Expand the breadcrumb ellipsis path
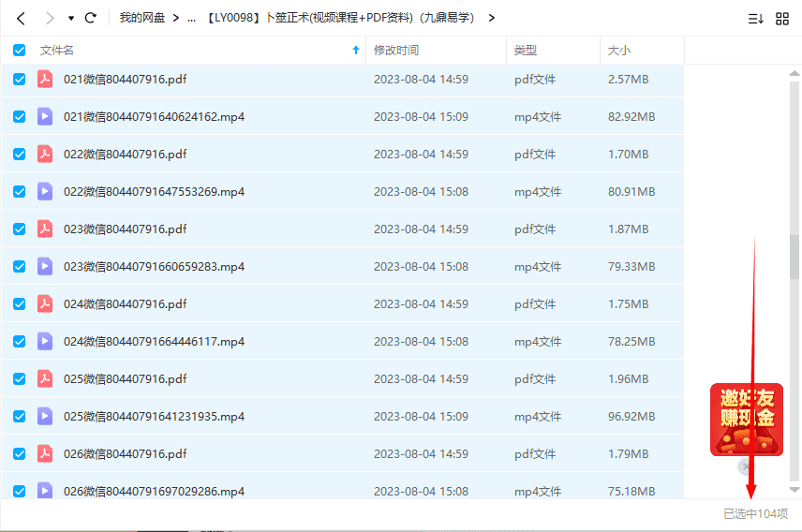The height and width of the screenshot is (532, 802). pos(191,18)
